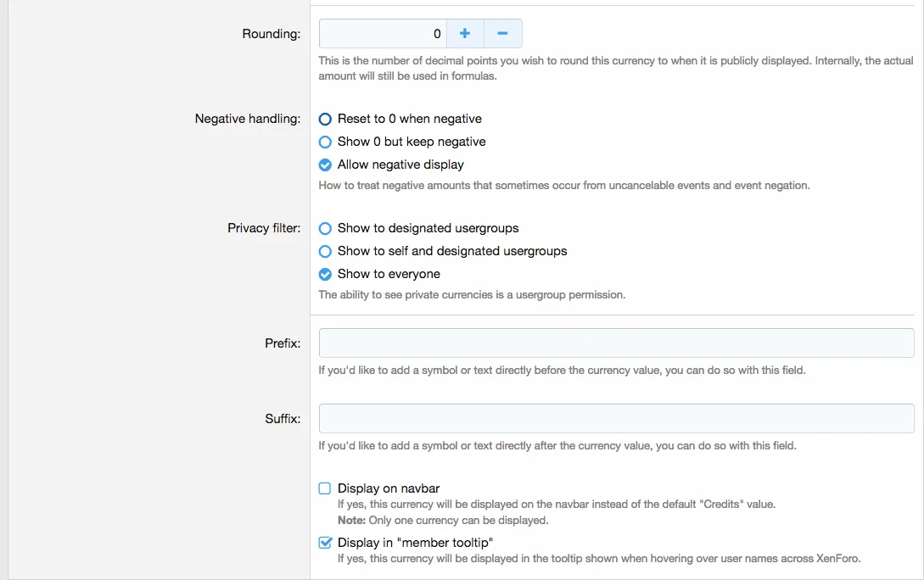Click the "Rounding:" field label

pyautogui.click(x=271, y=34)
